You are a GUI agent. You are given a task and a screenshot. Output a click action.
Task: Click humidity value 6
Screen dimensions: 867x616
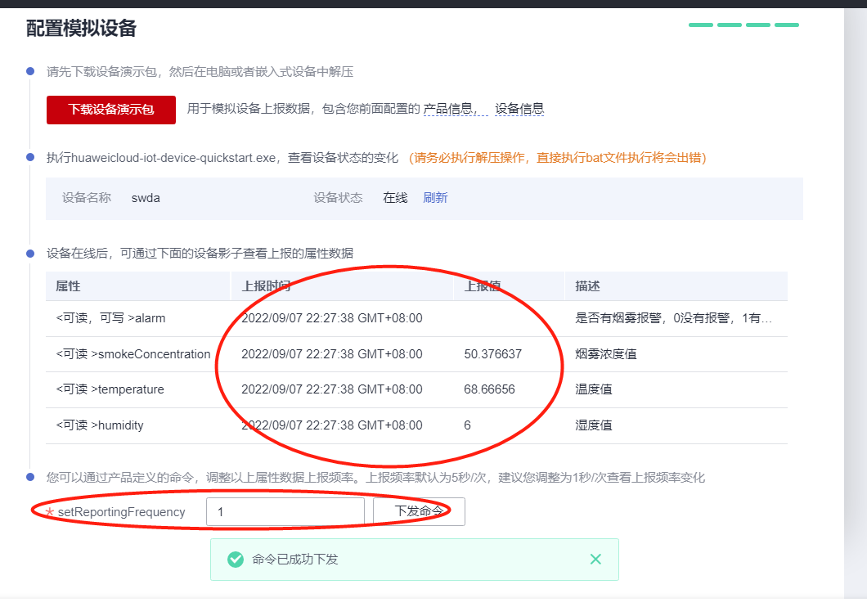[x=467, y=425]
